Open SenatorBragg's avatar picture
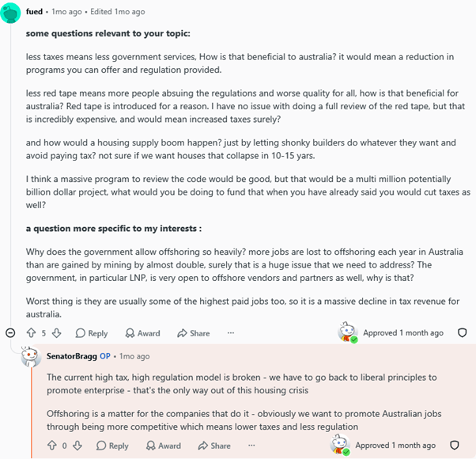The height and width of the screenshot is (459, 476). [x=31, y=356]
